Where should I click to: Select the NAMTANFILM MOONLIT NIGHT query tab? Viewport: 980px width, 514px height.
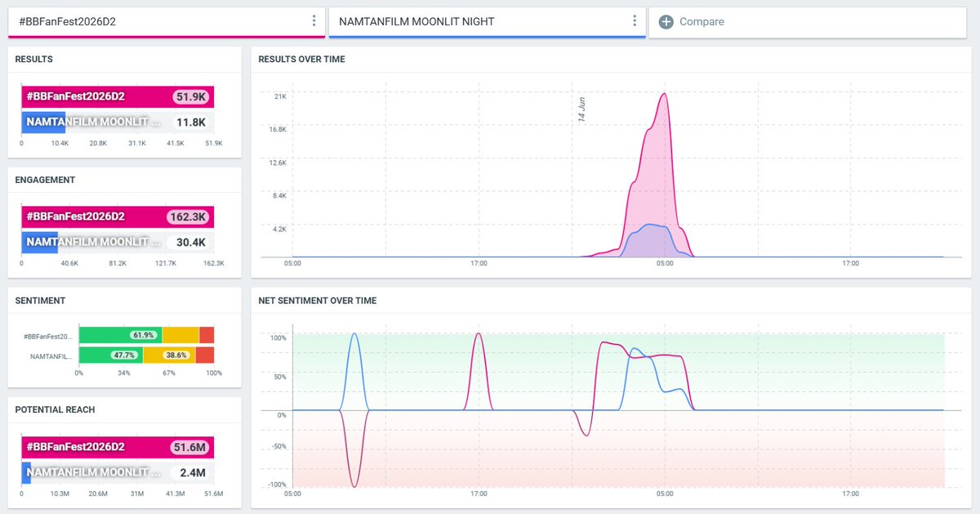[x=487, y=22]
